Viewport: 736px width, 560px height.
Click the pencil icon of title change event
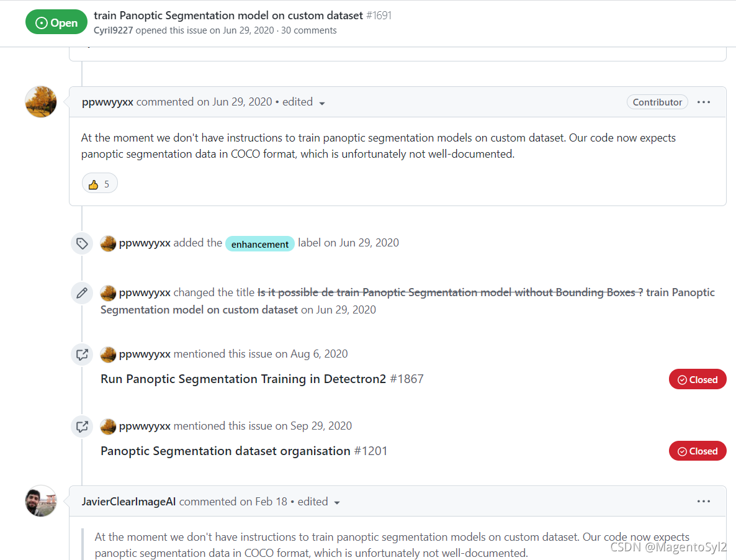(x=82, y=293)
